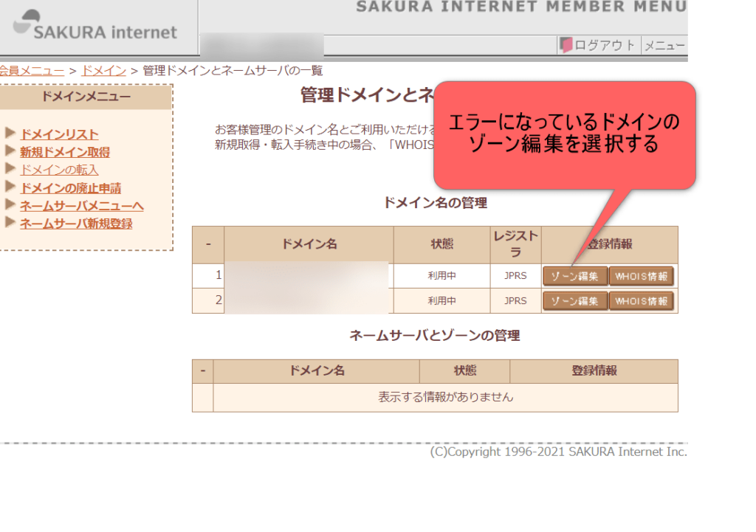
Task: Click the arrow bullet beside ドメインの転入
Action: tap(10, 168)
